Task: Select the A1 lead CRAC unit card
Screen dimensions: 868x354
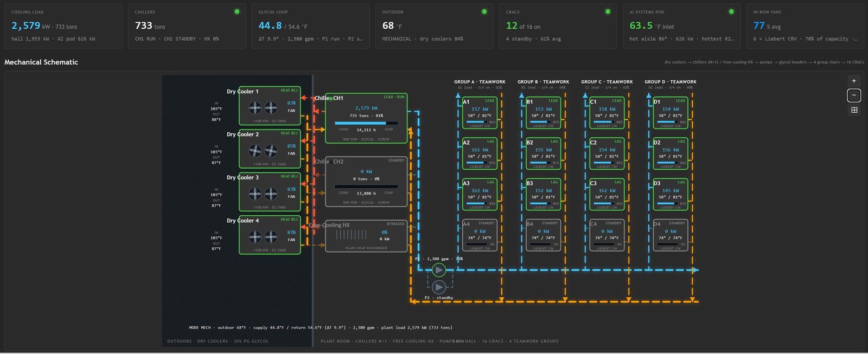Action: click(x=480, y=113)
